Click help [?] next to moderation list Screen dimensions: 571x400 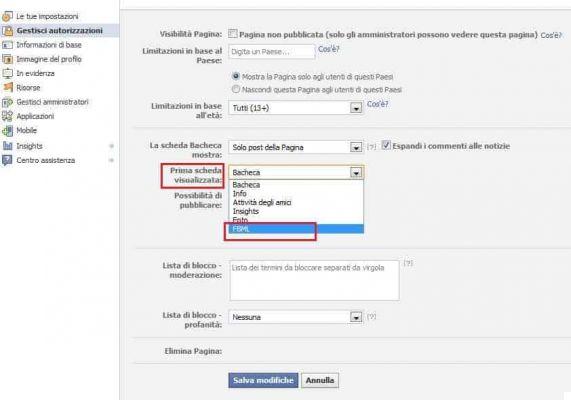point(408,263)
